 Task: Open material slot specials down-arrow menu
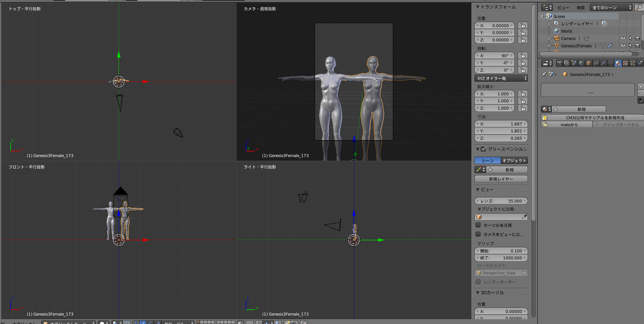[641, 100]
